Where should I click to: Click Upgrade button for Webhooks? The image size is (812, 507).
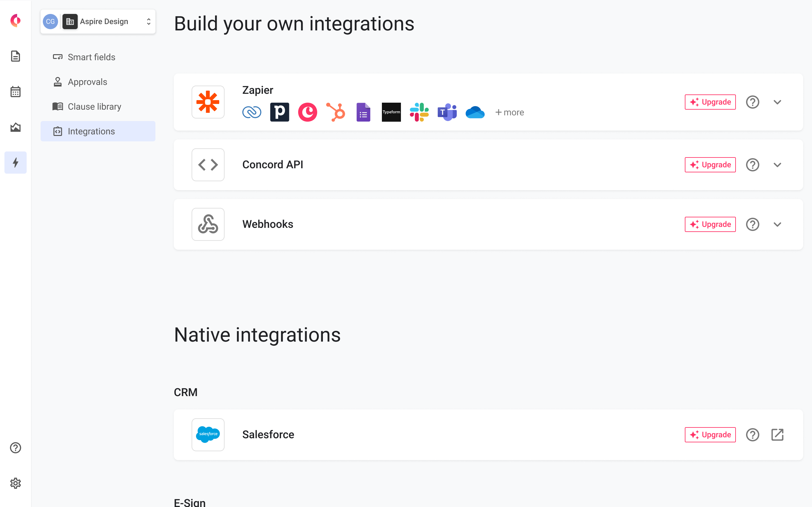710,224
